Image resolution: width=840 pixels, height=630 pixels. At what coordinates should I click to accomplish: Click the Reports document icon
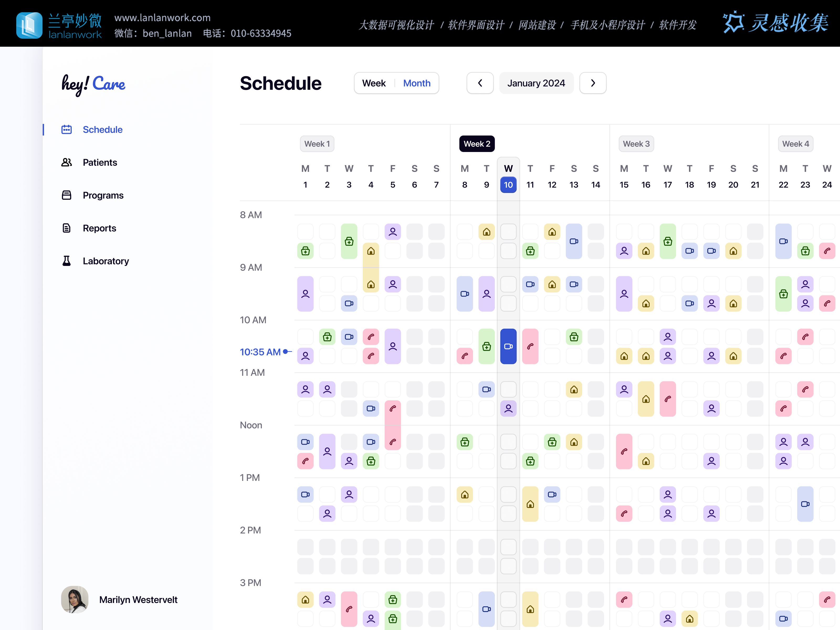(x=66, y=228)
